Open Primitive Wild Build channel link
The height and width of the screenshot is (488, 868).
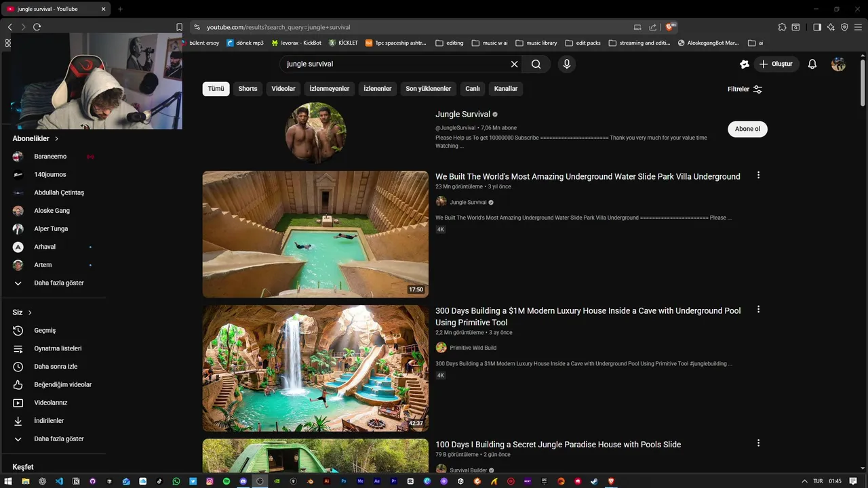point(473,348)
